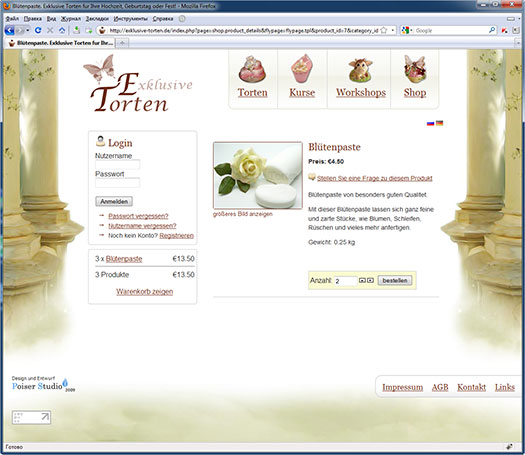525x455 pixels.
Task: Click the Nutzername input field
Action: [118, 164]
